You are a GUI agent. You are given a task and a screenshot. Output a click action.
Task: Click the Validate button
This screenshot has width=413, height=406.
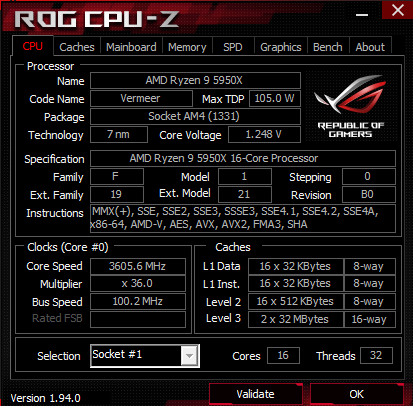(x=255, y=394)
